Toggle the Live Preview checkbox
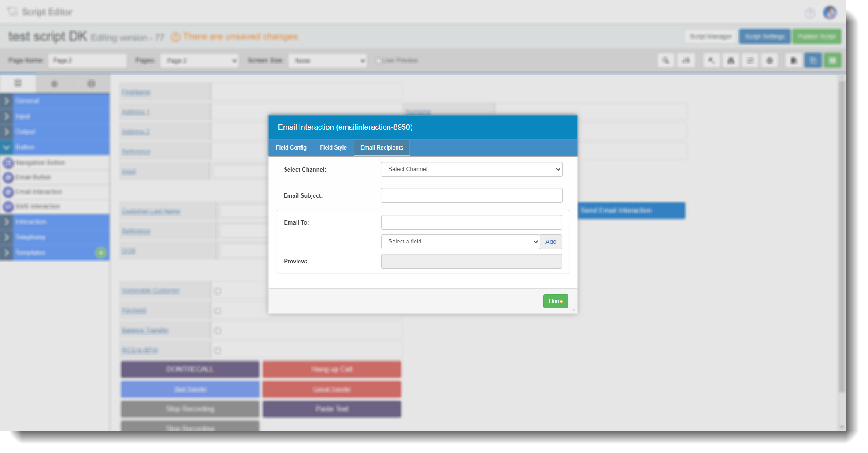Image resolution: width=868 pixels, height=453 pixels. tap(378, 60)
